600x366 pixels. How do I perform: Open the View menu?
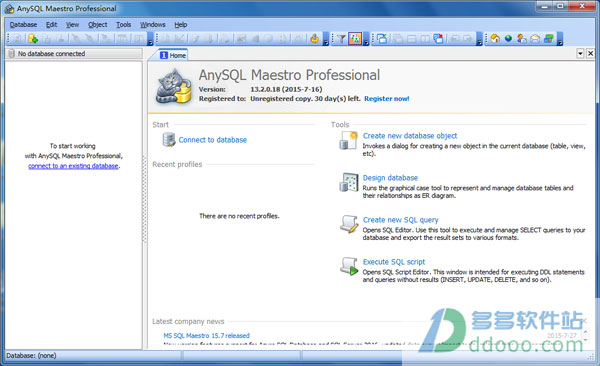pos(72,25)
